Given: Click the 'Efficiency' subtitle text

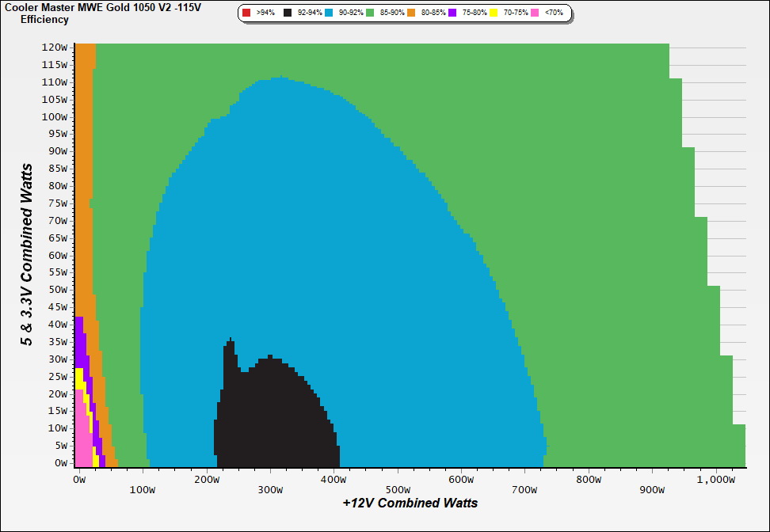Looking at the screenshot, I should tap(44, 19).
